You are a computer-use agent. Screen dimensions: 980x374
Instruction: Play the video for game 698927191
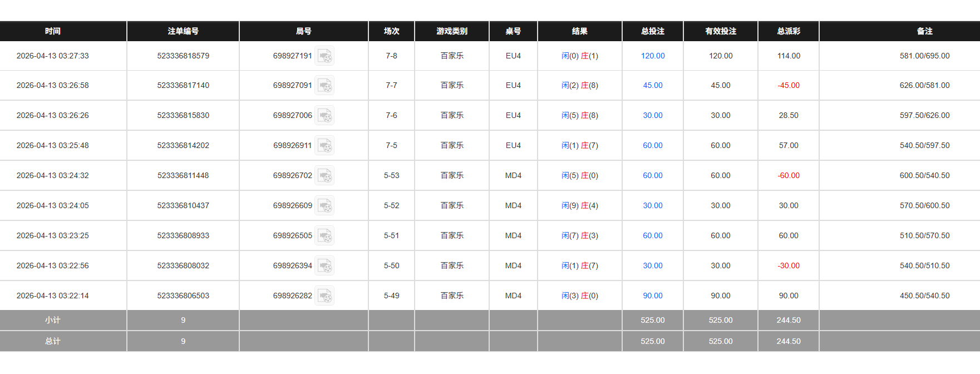pos(326,56)
